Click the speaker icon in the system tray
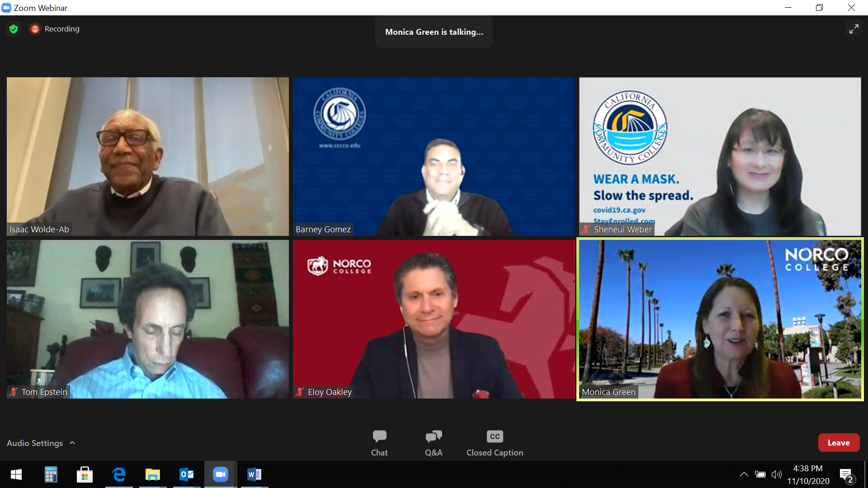This screenshot has width=868, height=488. click(x=777, y=474)
